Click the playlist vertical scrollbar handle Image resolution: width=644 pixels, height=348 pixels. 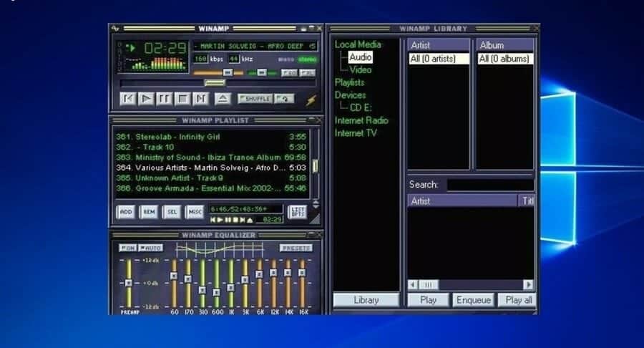[316, 166]
